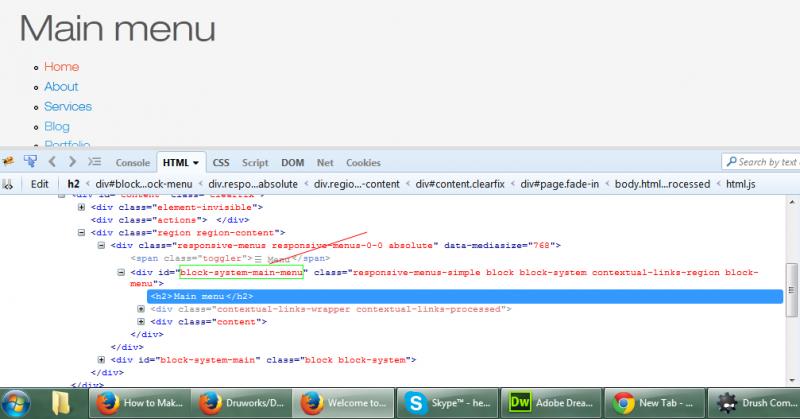Click the break on mutate icon

click(7, 184)
